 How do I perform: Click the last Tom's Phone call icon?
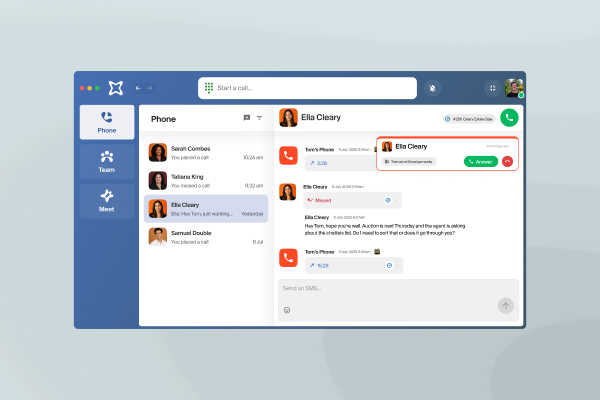(289, 258)
